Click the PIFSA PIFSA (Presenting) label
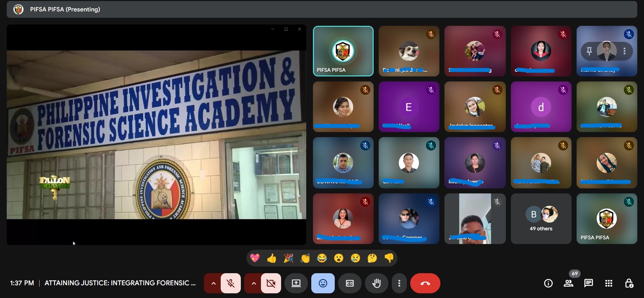 65,9
